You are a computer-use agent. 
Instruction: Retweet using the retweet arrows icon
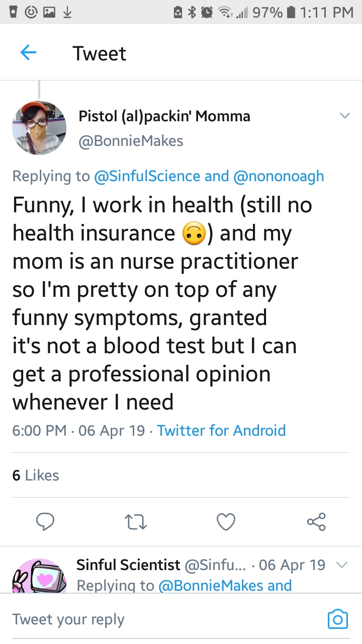pos(136,522)
